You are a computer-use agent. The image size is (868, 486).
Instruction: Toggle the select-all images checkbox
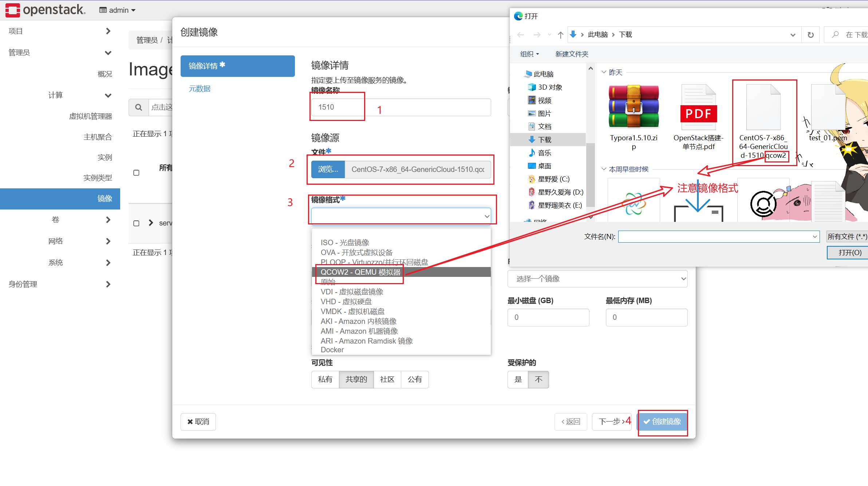coord(136,173)
